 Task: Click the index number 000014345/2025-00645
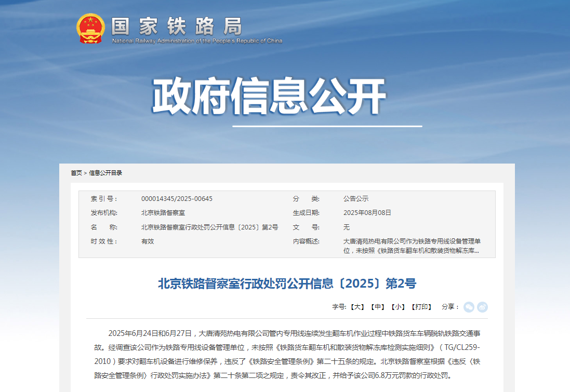177,199
